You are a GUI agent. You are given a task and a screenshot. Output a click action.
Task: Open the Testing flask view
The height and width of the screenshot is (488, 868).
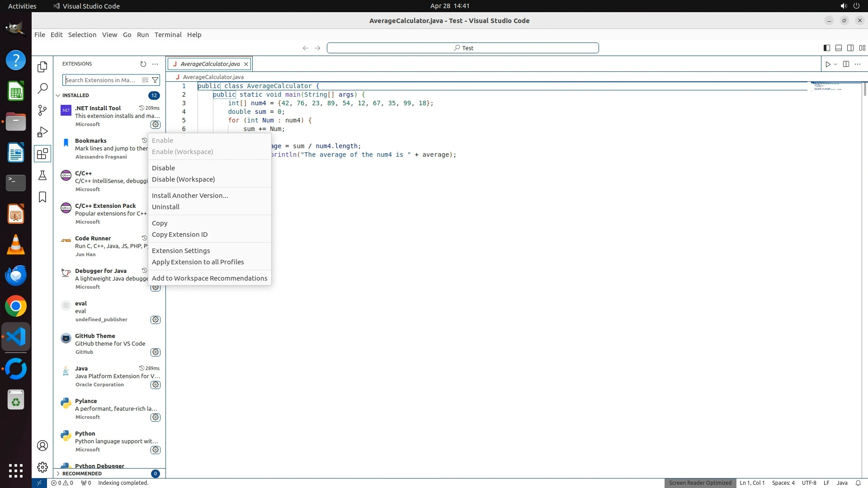click(x=42, y=175)
